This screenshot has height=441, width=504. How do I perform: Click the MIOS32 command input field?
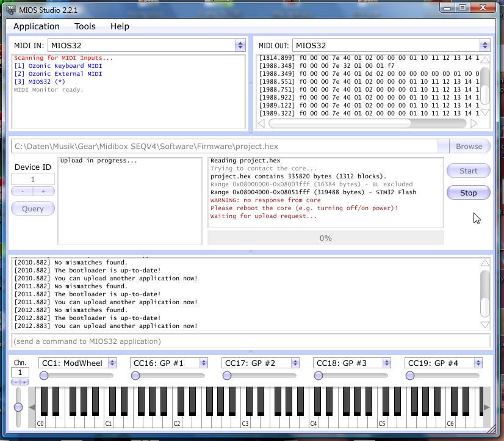click(x=251, y=341)
